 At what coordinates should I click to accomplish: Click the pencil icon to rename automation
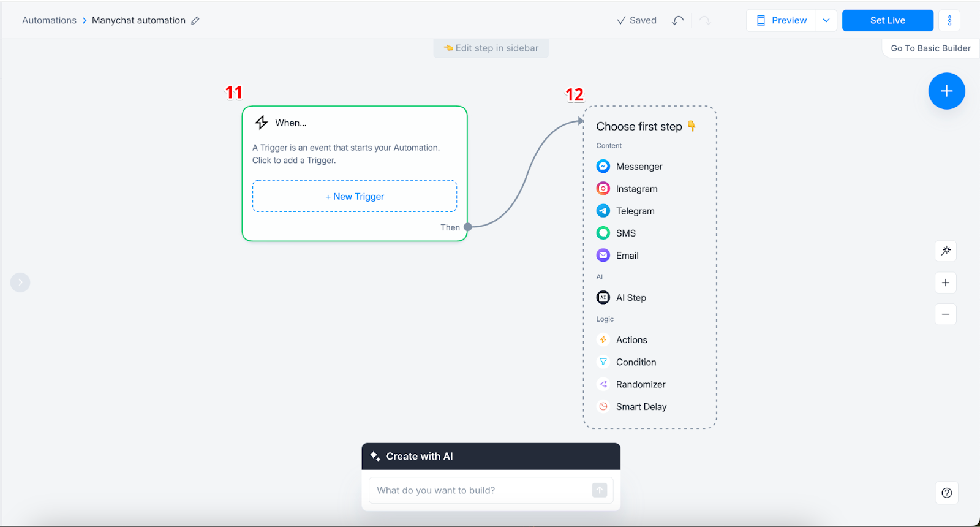pyautogui.click(x=195, y=20)
